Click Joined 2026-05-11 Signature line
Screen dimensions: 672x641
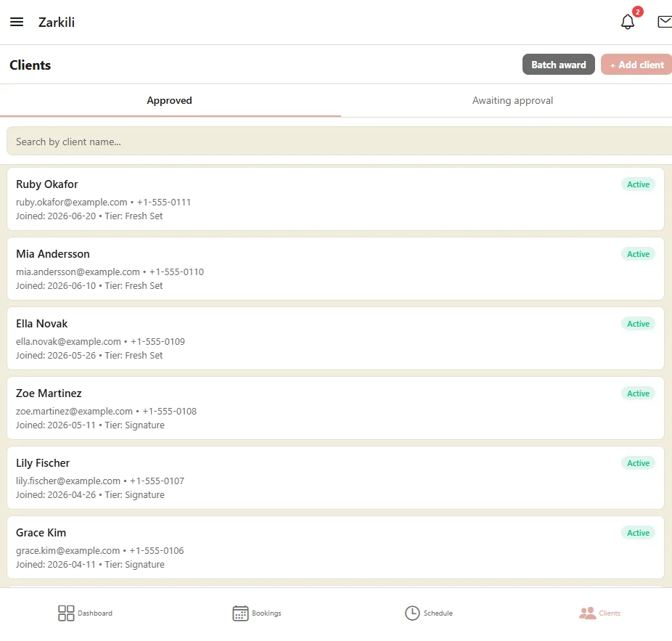point(90,425)
